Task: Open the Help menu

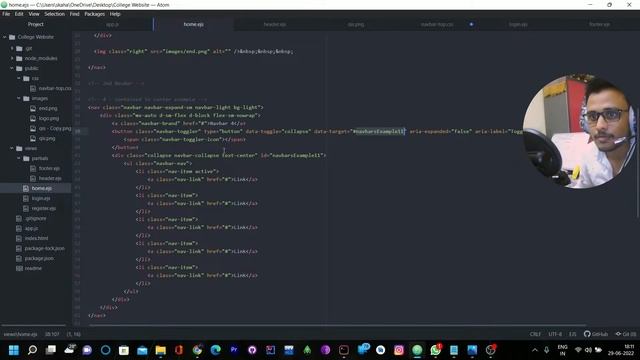Action: (x=115, y=14)
